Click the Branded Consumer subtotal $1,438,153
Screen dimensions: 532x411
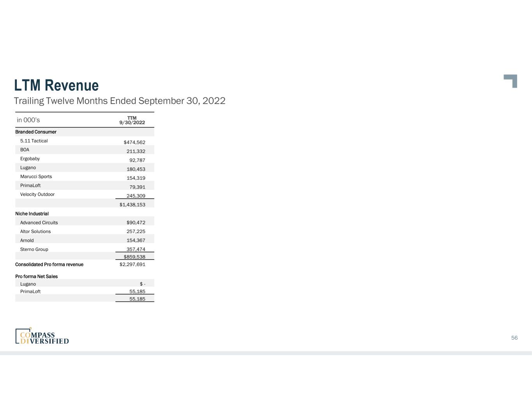point(132,205)
